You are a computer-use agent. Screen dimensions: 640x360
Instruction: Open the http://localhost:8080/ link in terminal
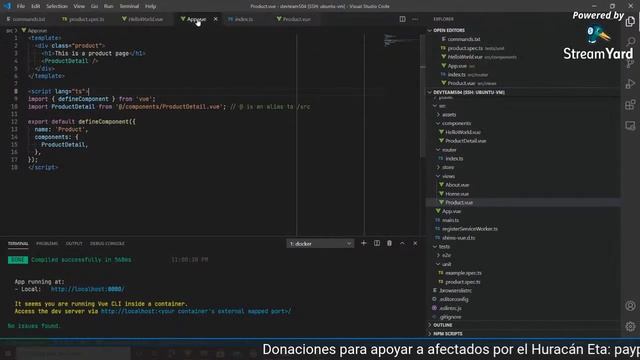click(87, 289)
